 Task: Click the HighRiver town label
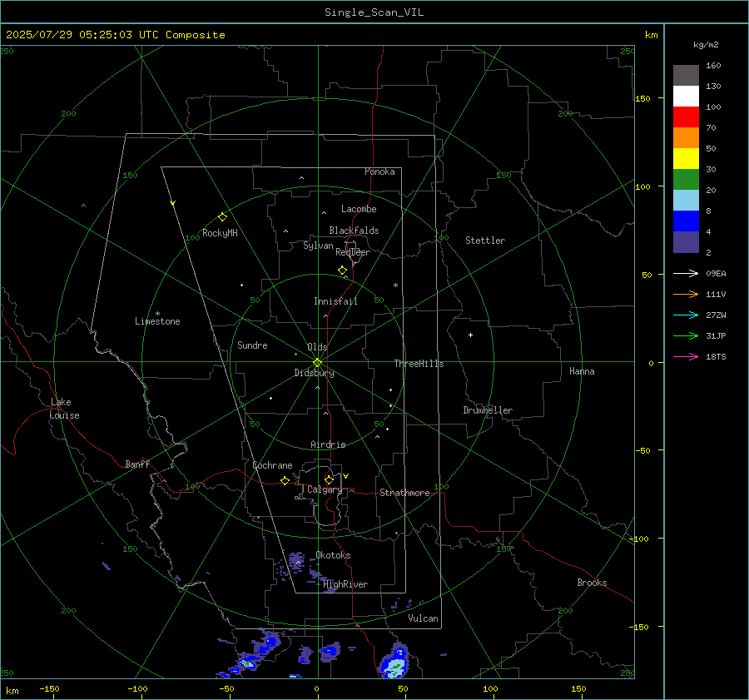(x=345, y=584)
